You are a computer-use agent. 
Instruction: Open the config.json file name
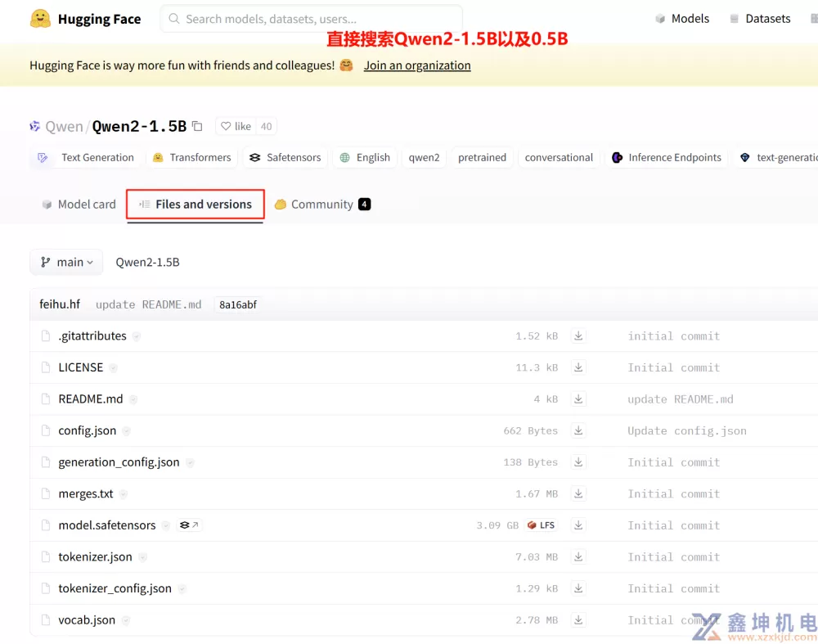click(88, 430)
